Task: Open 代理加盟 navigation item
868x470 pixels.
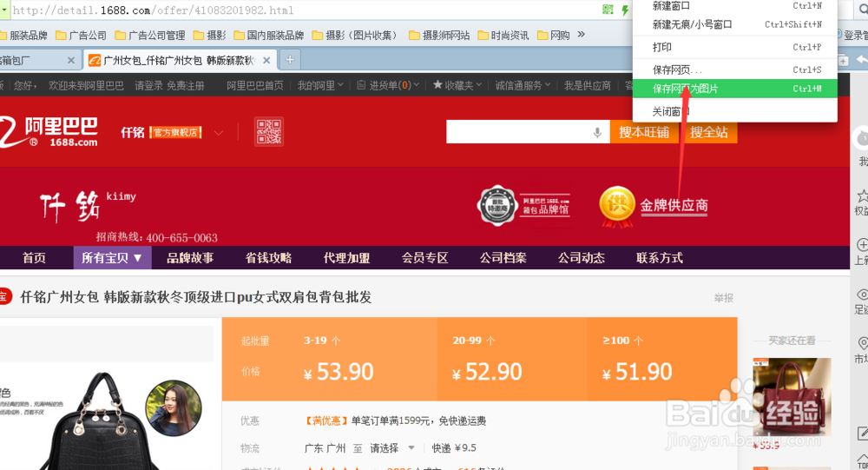Action: pyautogui.click(x=346, y=258)
